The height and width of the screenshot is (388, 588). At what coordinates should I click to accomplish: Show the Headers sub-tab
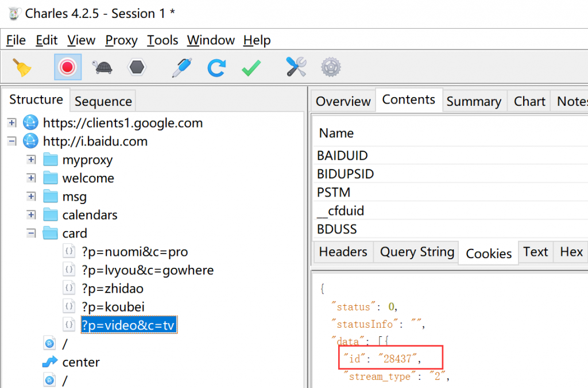343,251
